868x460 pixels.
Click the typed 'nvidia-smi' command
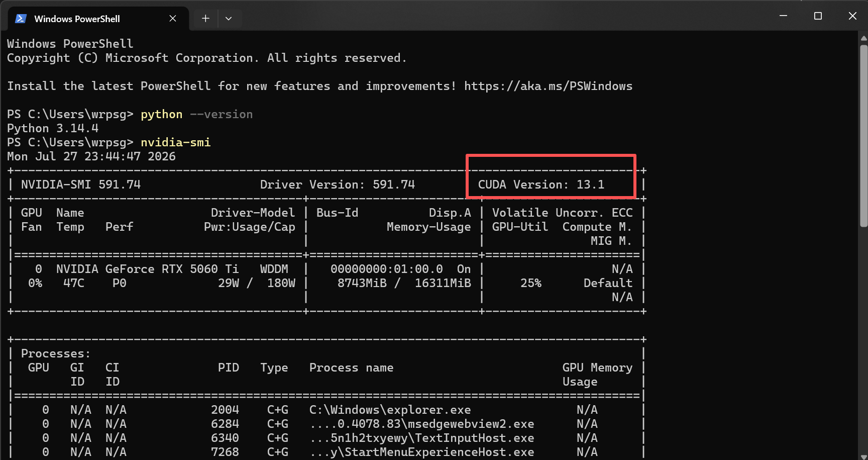point(175,142)
